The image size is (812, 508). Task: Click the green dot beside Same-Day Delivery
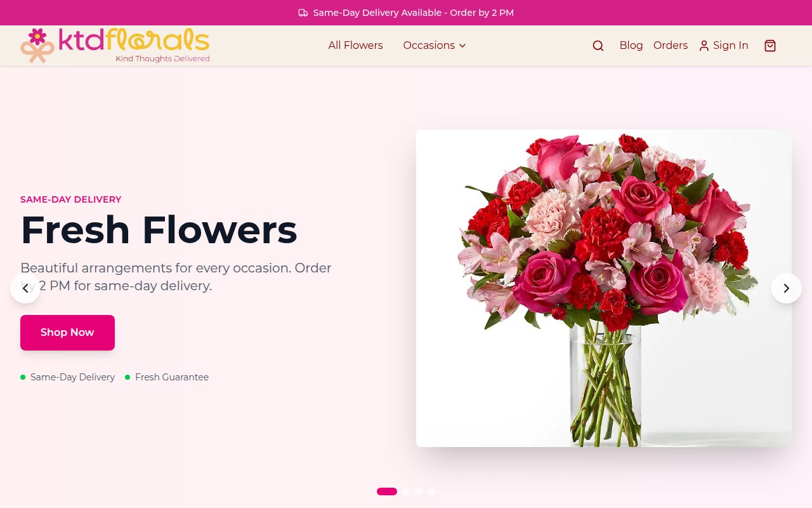click(x=23, y=377)
